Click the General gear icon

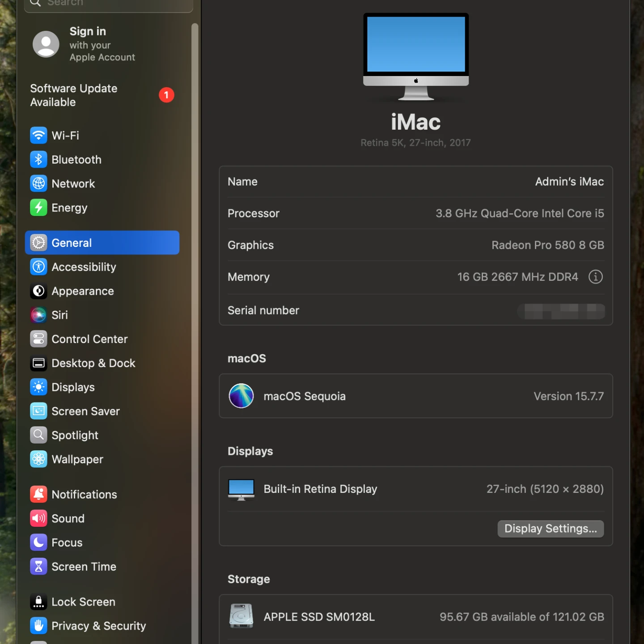coord(38,243)
